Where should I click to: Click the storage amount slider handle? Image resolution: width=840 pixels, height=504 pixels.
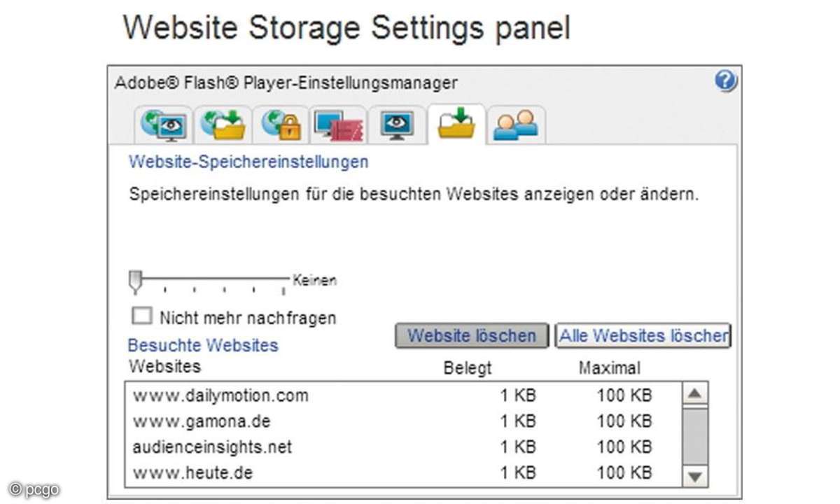[135, 282]
